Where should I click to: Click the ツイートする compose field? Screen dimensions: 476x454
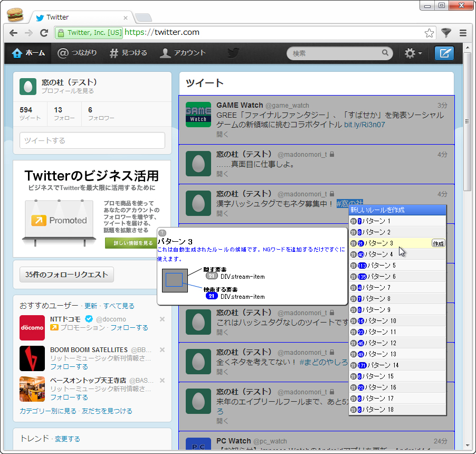92,140
